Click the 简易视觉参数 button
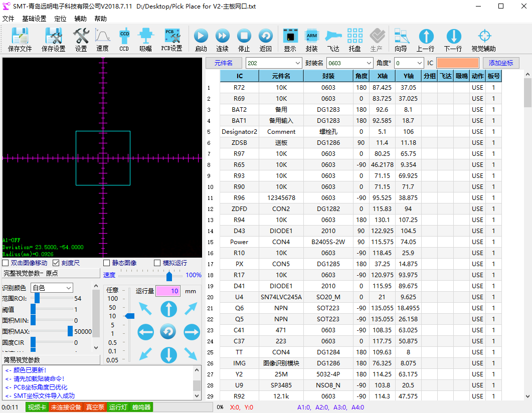532x413 pixels. point(50,360)
